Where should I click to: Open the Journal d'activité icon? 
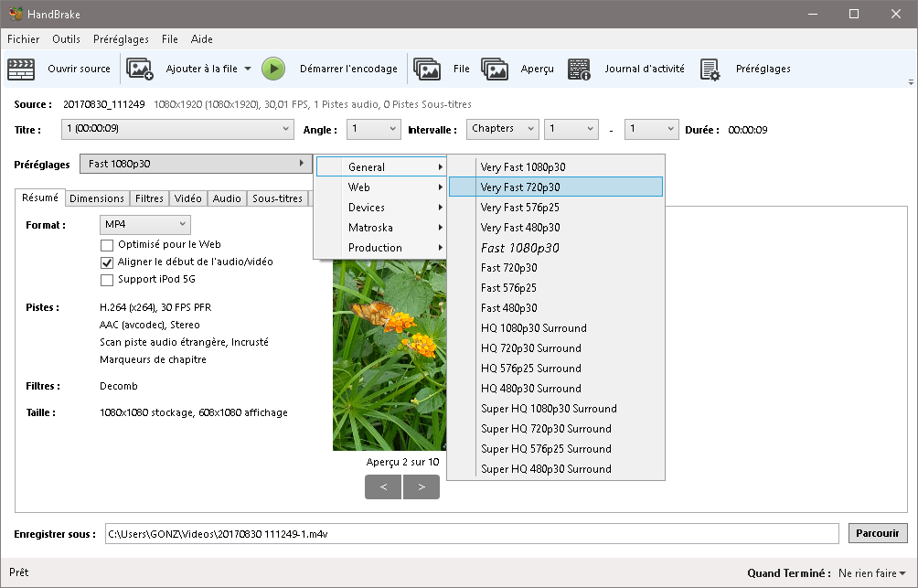coord(579,69)
